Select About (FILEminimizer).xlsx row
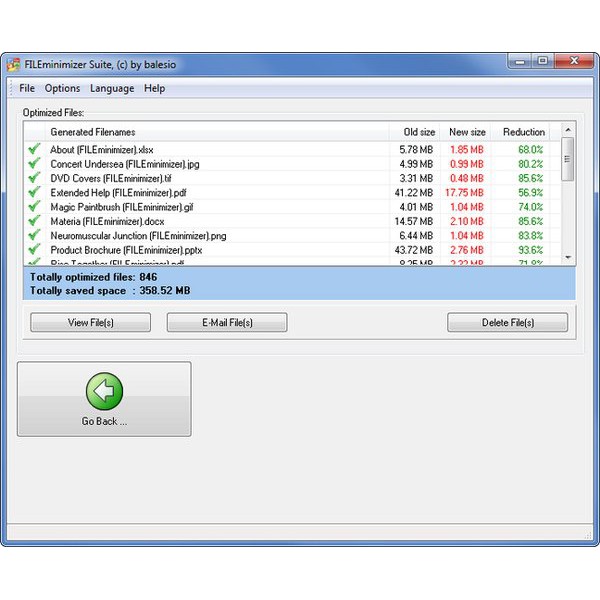600x600 pixels. [x=292, y=150]
